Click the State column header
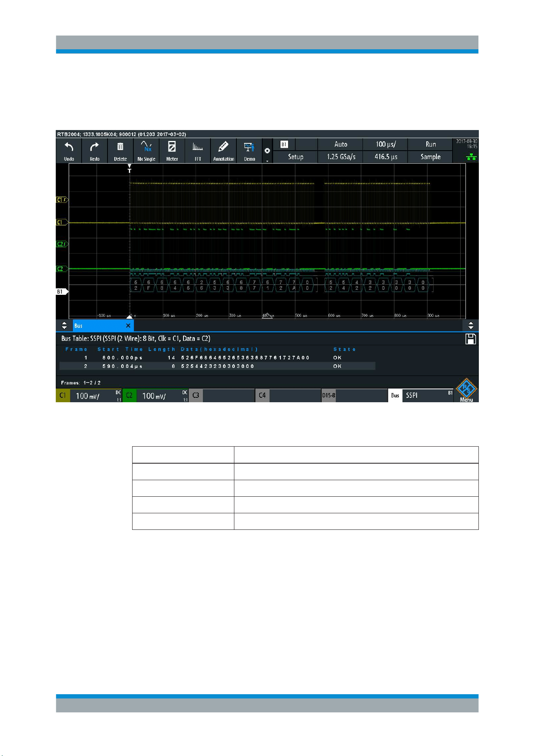Screen dimensions: 535x756 (x=344, y=349)
